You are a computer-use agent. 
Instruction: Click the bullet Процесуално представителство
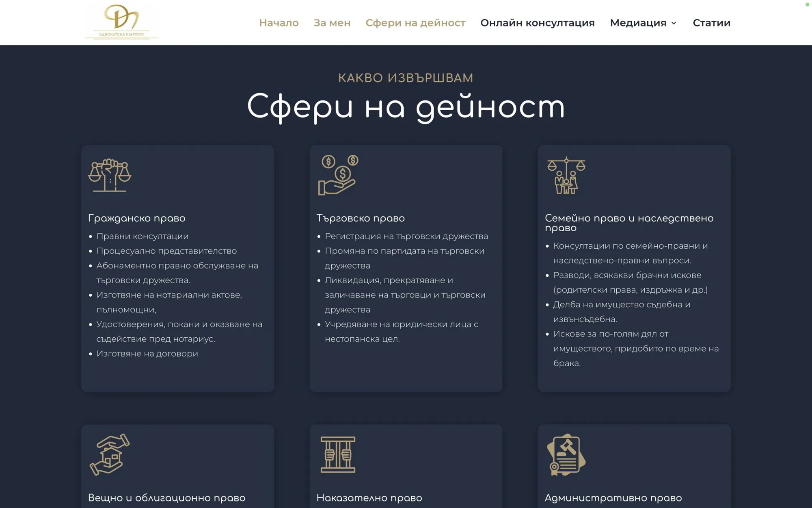pos(166,251)
